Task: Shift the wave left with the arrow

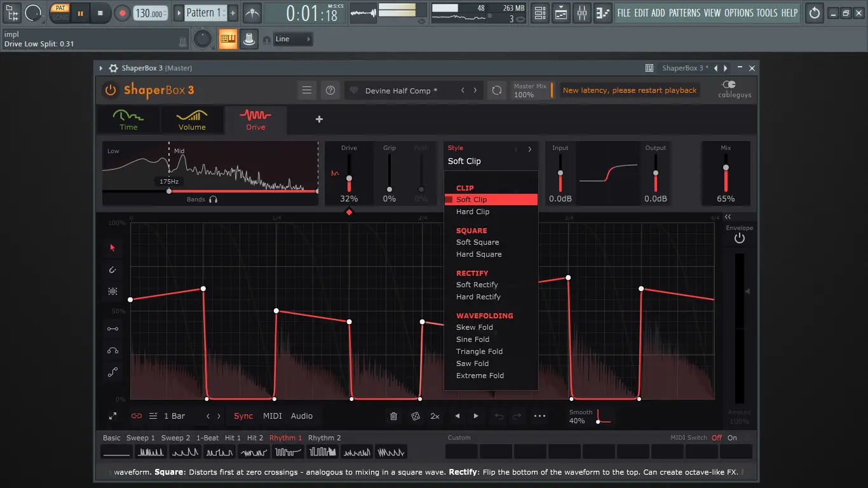Action: 458,416
